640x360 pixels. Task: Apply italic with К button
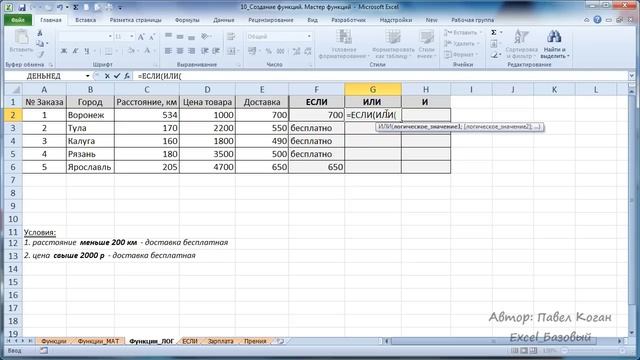[75, 51]
